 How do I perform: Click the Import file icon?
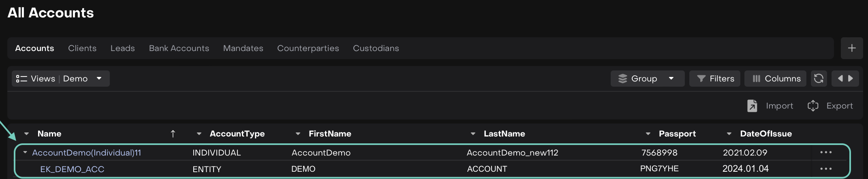pyautogui.click(x=752, y=106)
